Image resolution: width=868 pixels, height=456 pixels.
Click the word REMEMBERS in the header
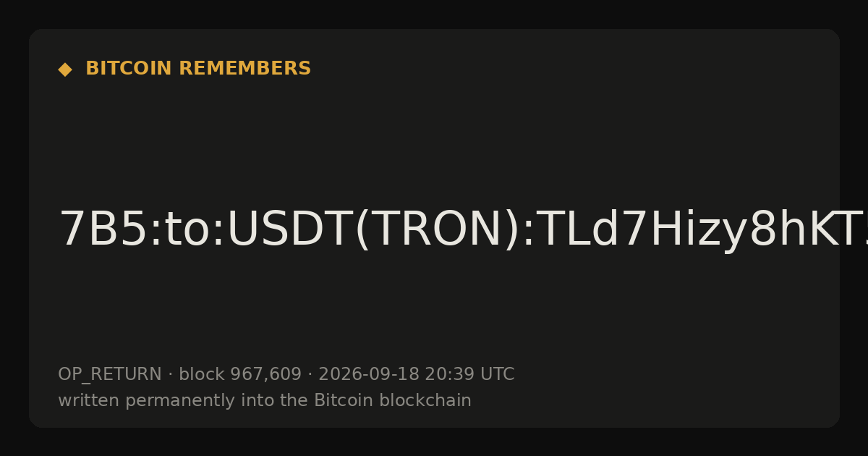click(x=244, y=69)
